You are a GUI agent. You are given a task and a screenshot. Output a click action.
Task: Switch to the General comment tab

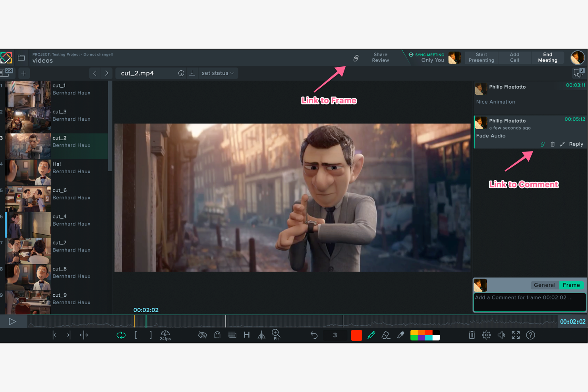[544, 285]
